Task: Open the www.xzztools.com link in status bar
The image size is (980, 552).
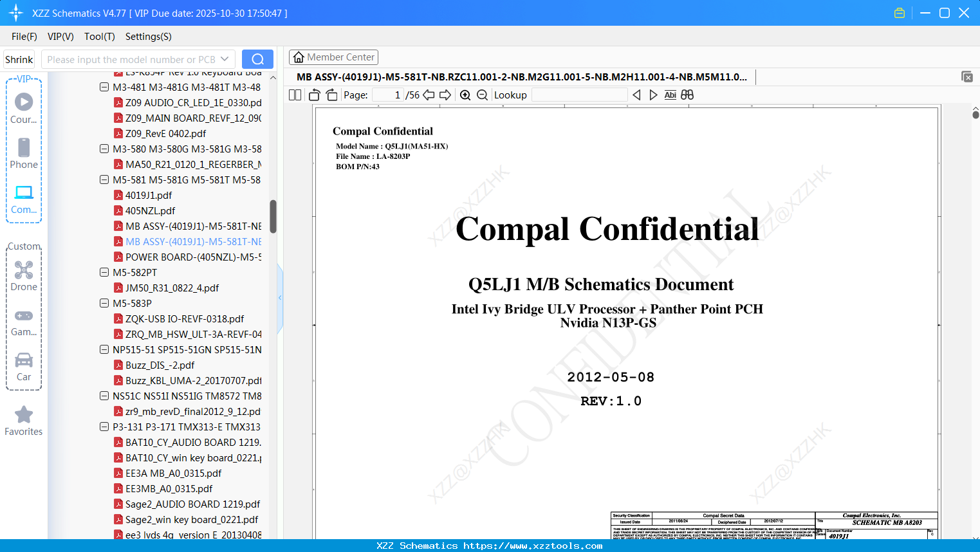Action: coord(533,546)
